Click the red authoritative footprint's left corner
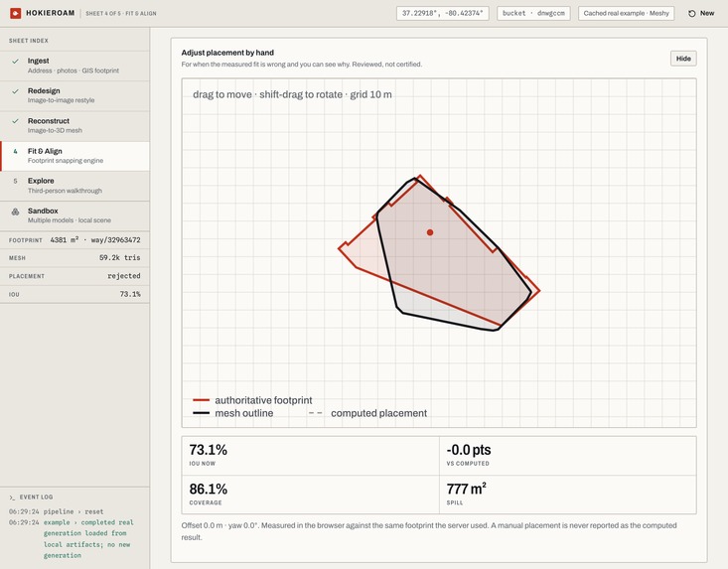 pyautogui.click(x=340, y=248)
